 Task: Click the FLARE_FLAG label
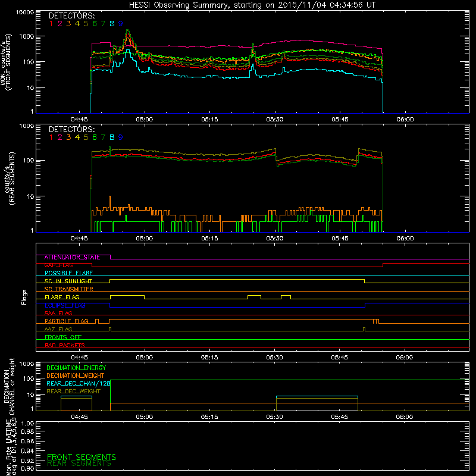coord(62,297)
